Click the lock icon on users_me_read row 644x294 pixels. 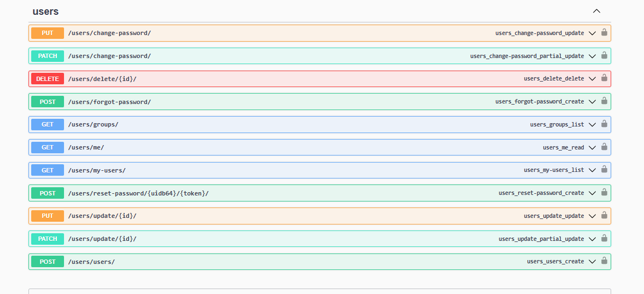(604, 147)
